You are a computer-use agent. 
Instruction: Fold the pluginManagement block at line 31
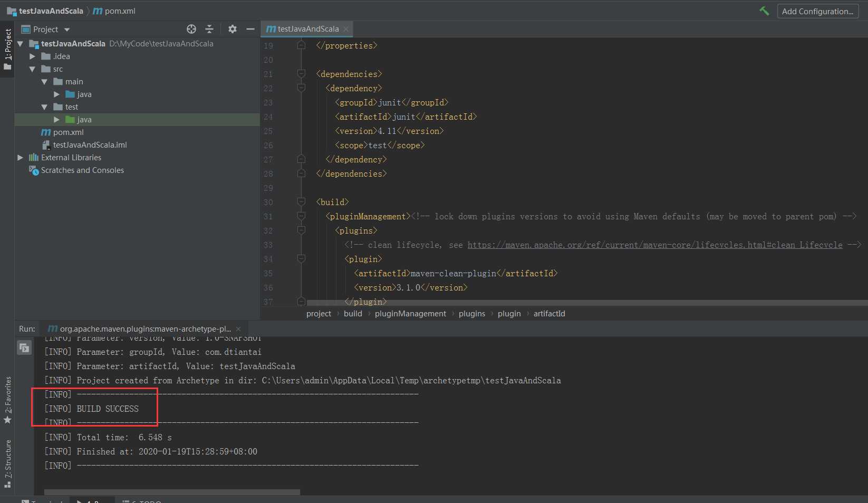coord(301,216)
